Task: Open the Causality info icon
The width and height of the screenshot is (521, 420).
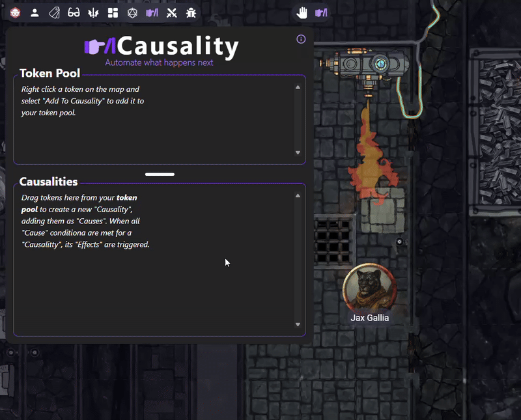Action: click(301, 39)
